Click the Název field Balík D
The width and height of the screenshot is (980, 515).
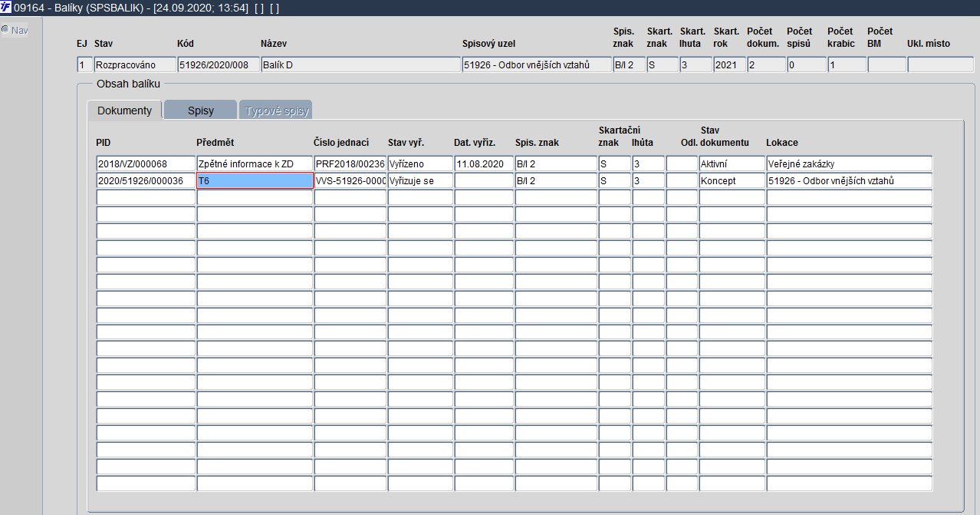[360, 65]
